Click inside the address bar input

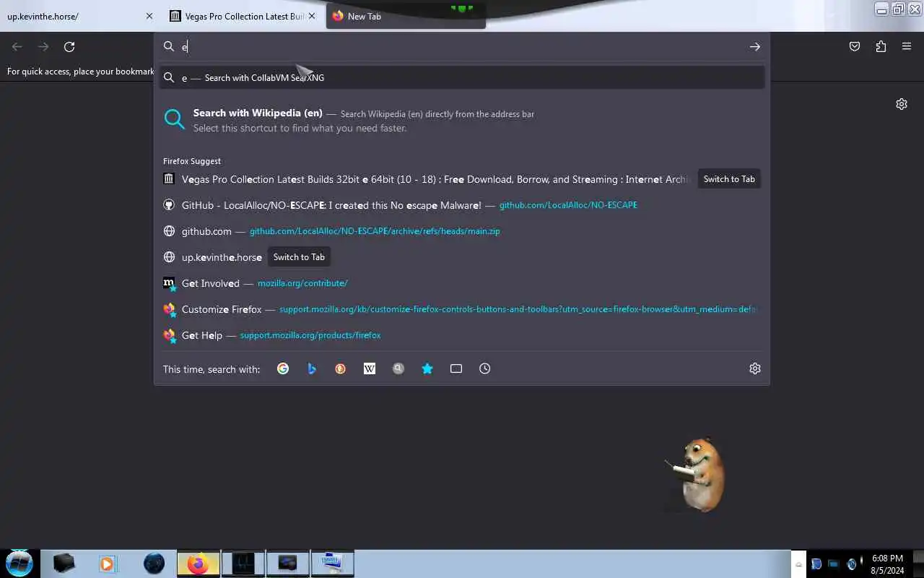(462, 46)
